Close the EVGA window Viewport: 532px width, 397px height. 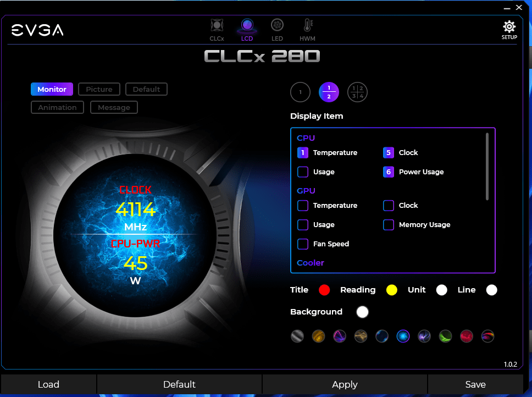519,8
